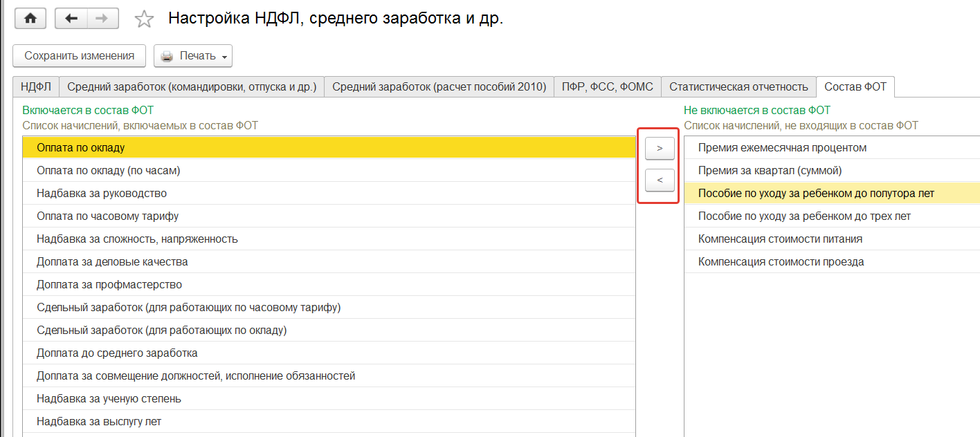980x437 pixels.
Task: Select the Состав ФОТ tab
Action: pos(855,86)
